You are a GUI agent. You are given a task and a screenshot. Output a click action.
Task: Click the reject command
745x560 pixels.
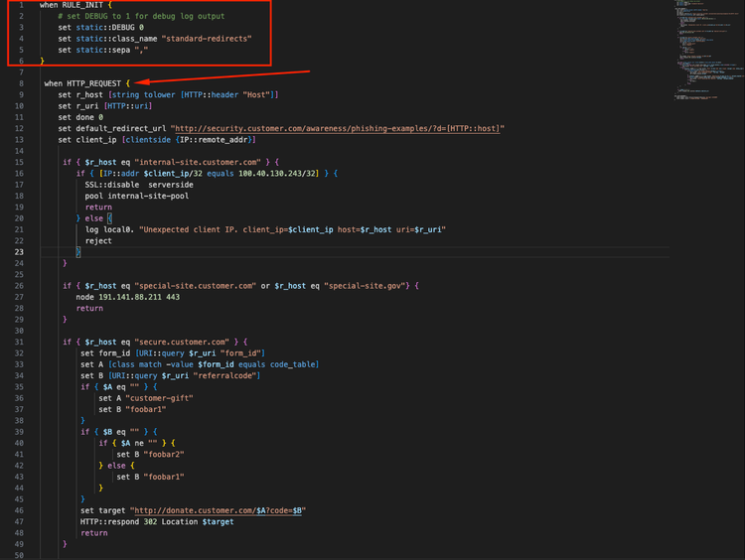(x=98, y=240)
